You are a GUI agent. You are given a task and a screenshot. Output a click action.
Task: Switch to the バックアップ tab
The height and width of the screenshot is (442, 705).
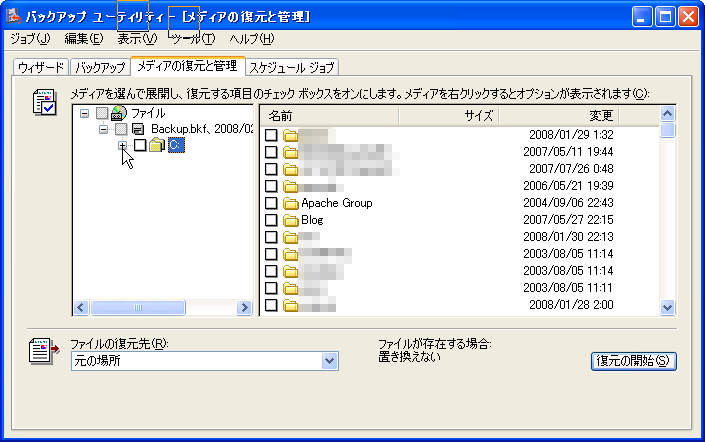coord(100,67)
